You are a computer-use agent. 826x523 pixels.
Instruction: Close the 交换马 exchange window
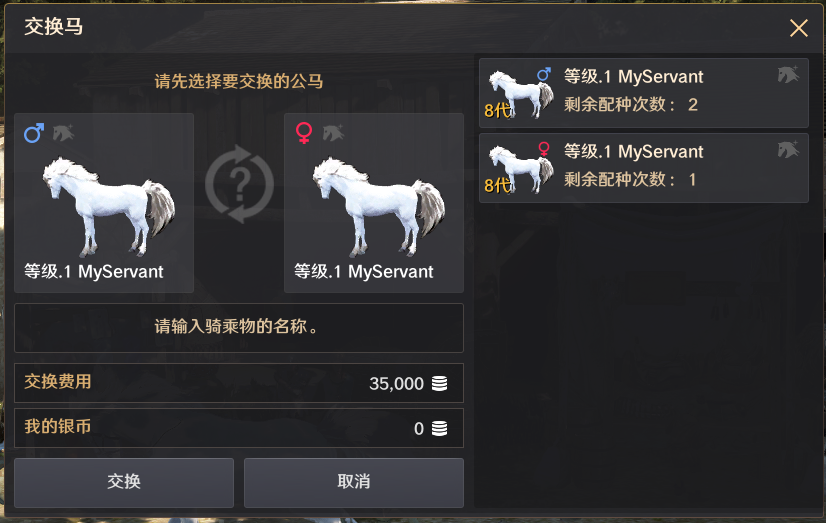[x=799, y=28]
